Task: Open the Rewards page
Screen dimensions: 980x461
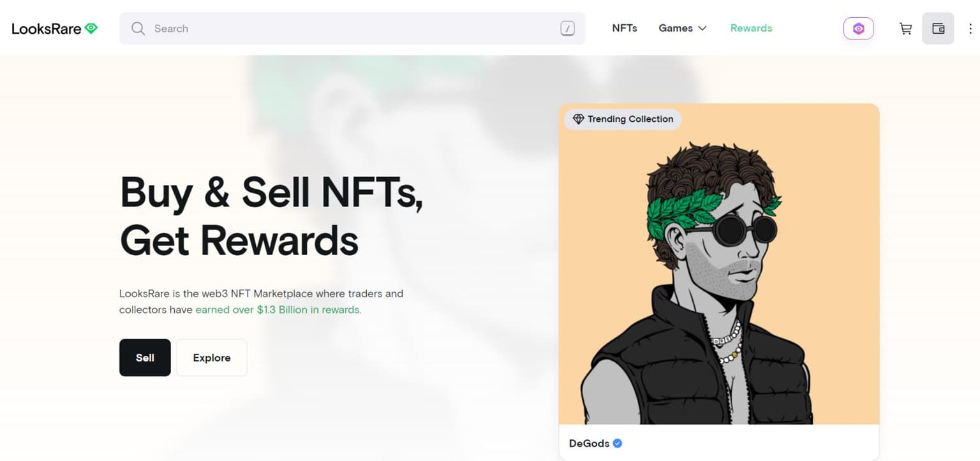Action: [751, 28]
